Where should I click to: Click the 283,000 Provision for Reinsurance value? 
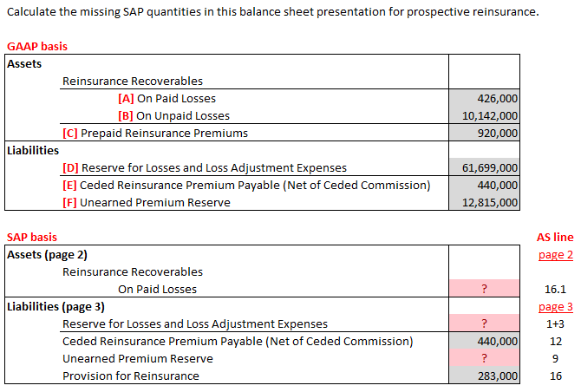click(484, 376)
